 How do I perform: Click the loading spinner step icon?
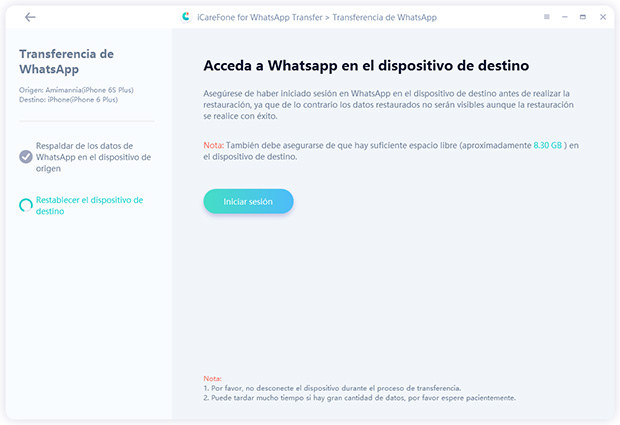tap(26, 205)
